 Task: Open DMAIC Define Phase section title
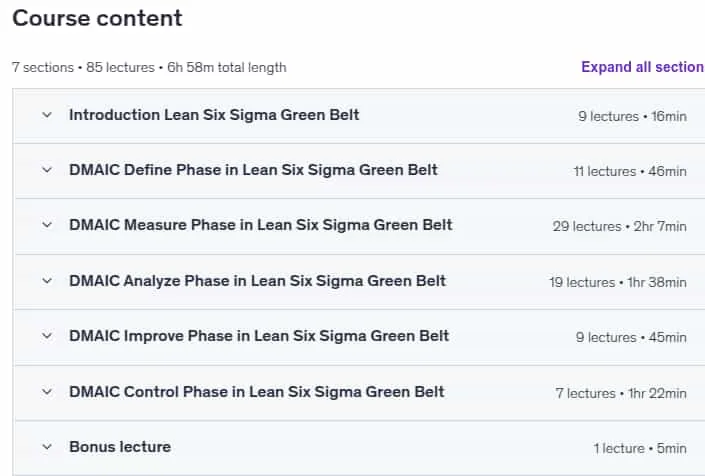click(x=253, y=170)
